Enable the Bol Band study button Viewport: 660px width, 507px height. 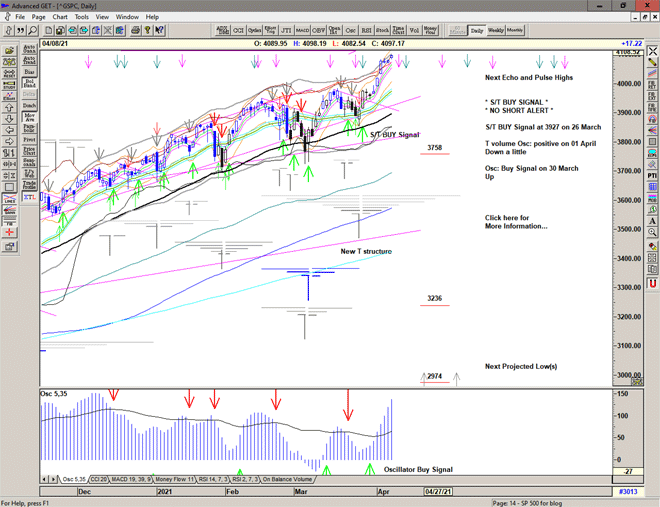click(28, 84)
